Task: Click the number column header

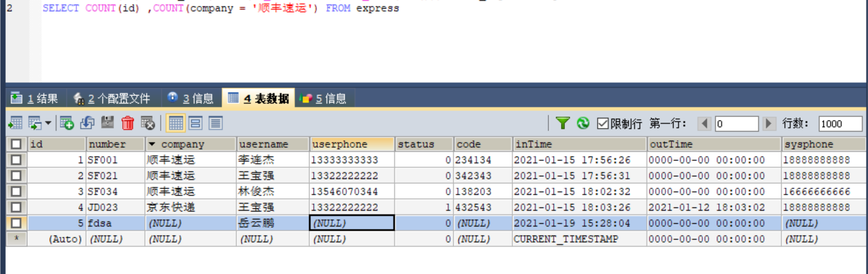Action: pyautogui.click(x=115, y=144)
